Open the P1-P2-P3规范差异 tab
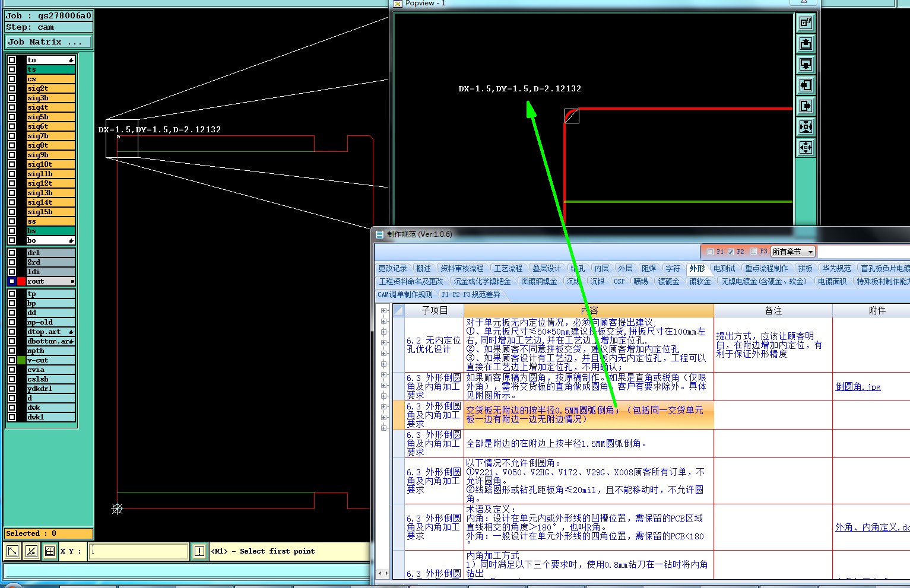 tap(471, 294)
